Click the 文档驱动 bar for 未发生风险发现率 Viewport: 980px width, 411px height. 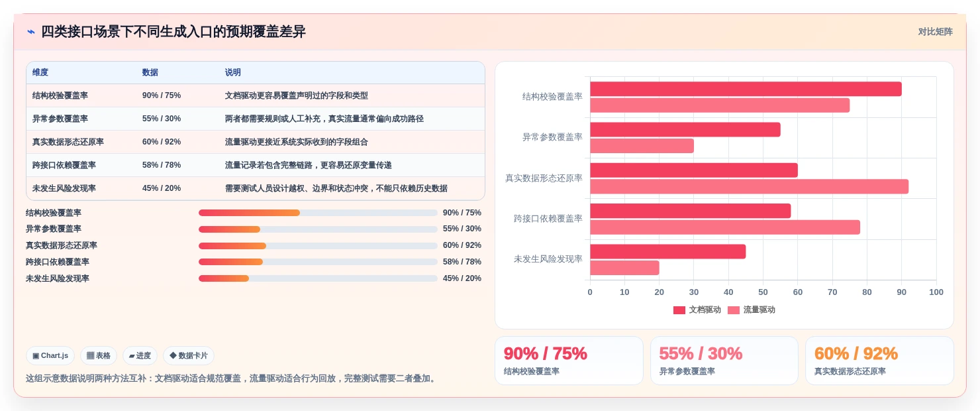point(668,252)
